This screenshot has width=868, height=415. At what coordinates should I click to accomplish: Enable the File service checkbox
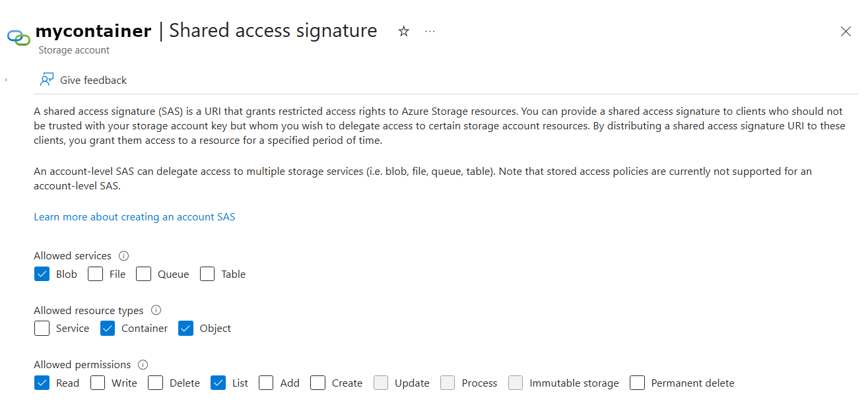(x=96, y=274)
